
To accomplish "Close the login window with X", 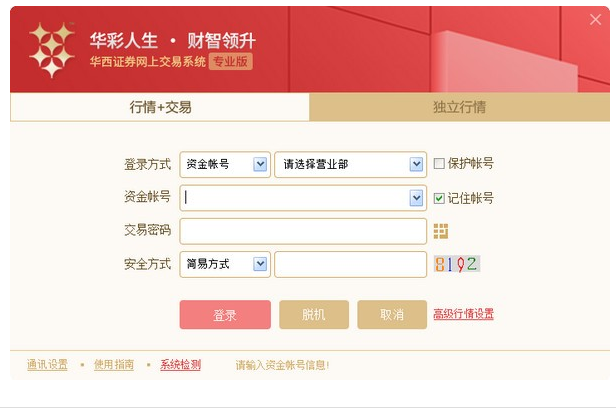I will click(596, 19).
